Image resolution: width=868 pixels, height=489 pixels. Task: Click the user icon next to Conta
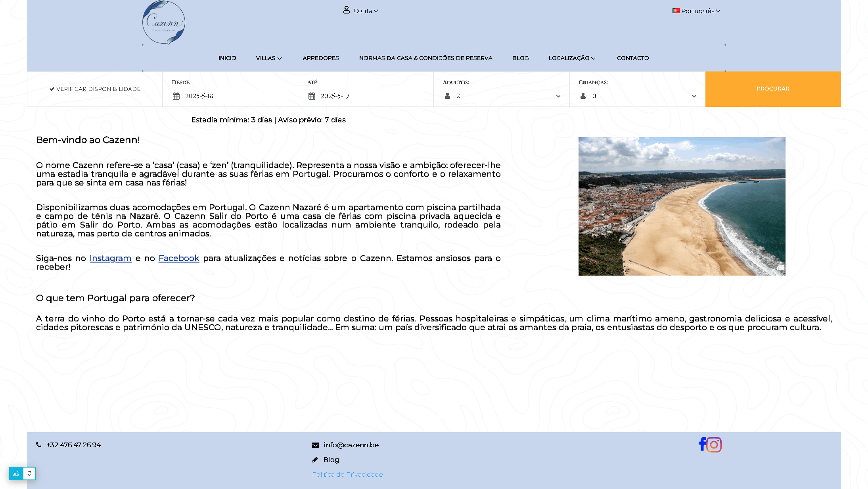pyautogui.click(x=346, y=10)
